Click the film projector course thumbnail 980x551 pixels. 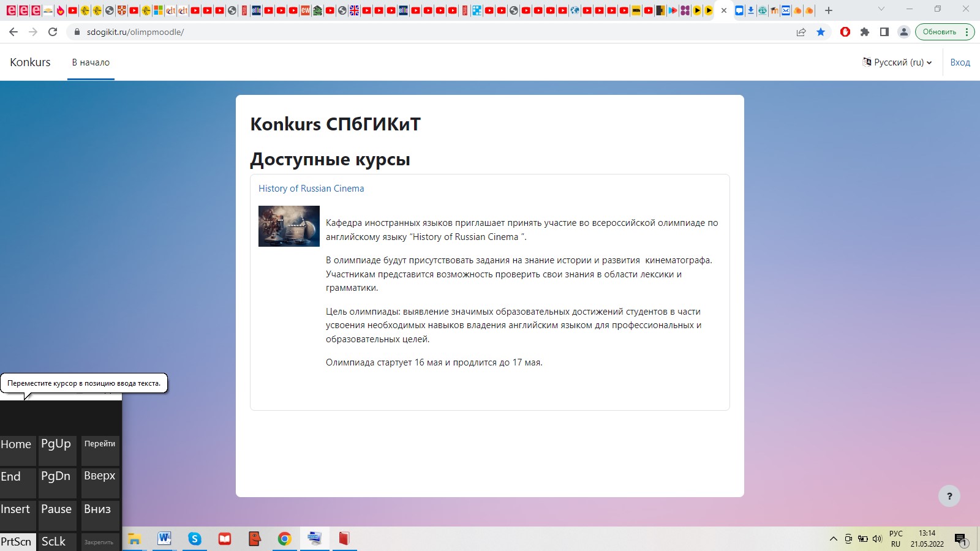[289, 226]
